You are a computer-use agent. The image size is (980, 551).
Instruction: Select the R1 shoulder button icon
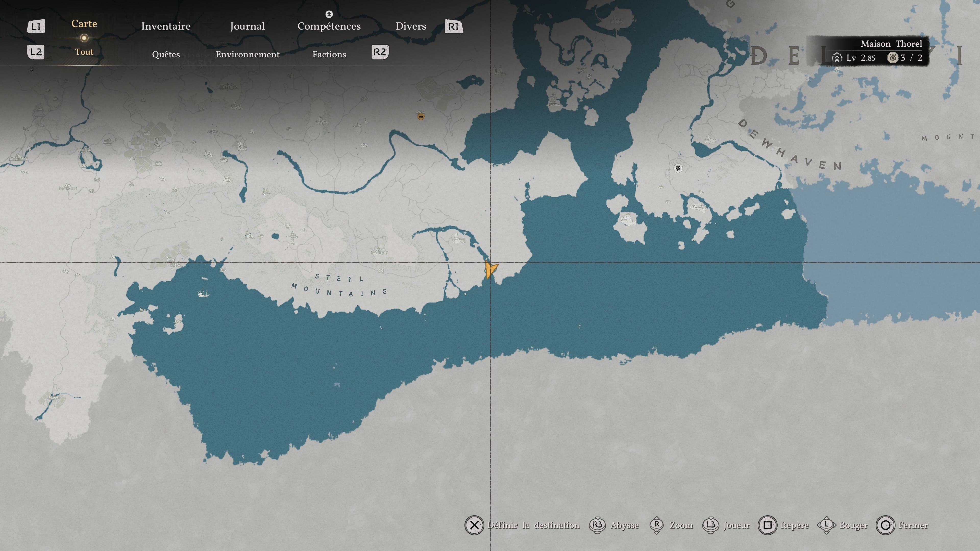coord(454,27)
